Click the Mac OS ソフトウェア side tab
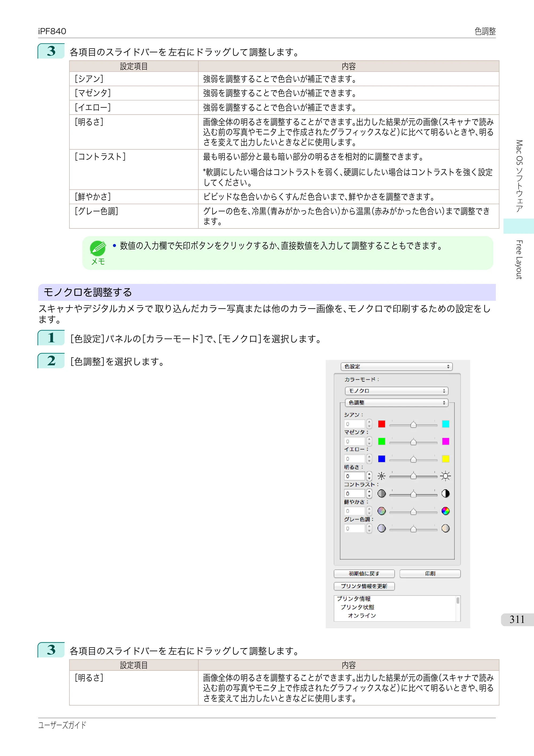This screenshot has width=534, height=756. 519,176
